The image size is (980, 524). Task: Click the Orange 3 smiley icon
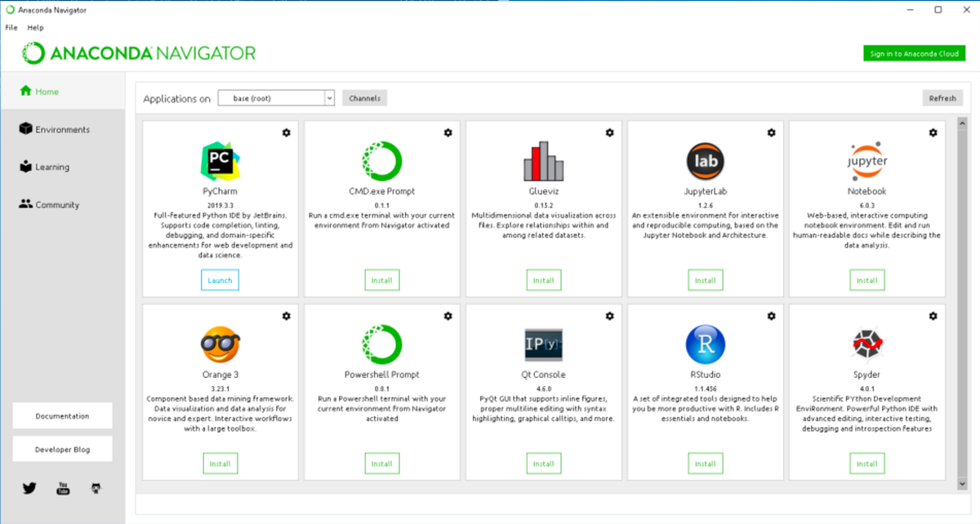pos(220,344)
